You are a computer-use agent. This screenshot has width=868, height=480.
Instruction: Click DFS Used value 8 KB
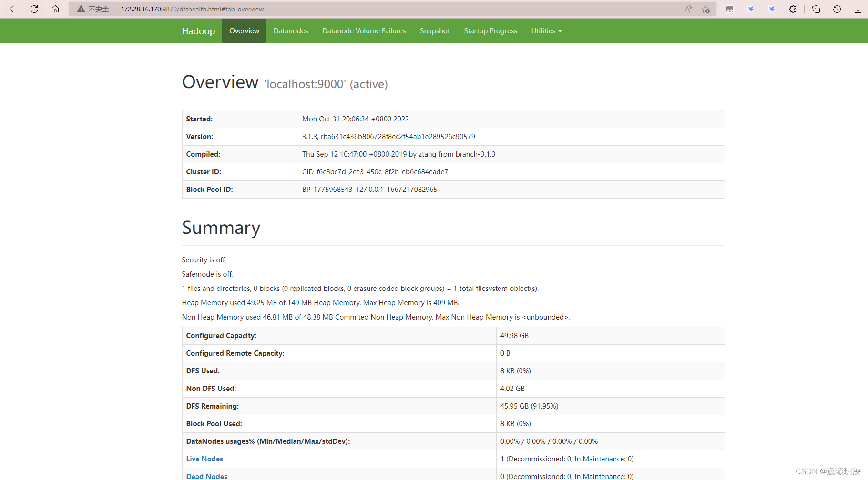(515, 371)
